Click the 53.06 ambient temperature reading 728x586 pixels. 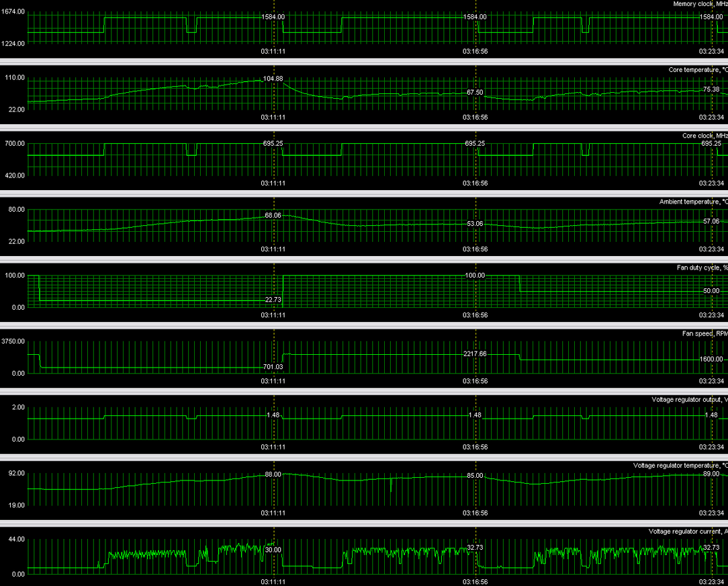point(475,224)
